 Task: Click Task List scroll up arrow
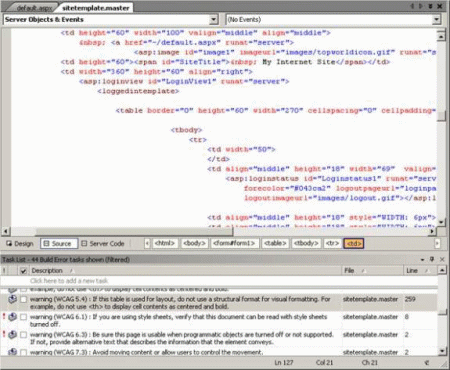[x=442, y=270]
